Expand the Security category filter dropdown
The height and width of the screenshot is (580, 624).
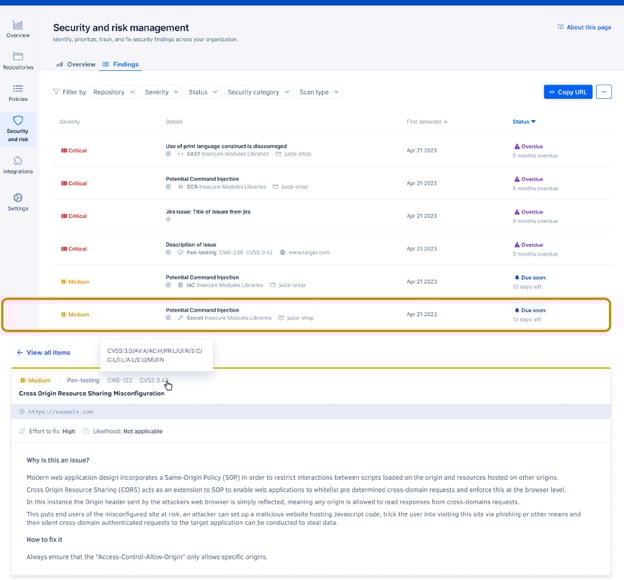pos(258,92)
